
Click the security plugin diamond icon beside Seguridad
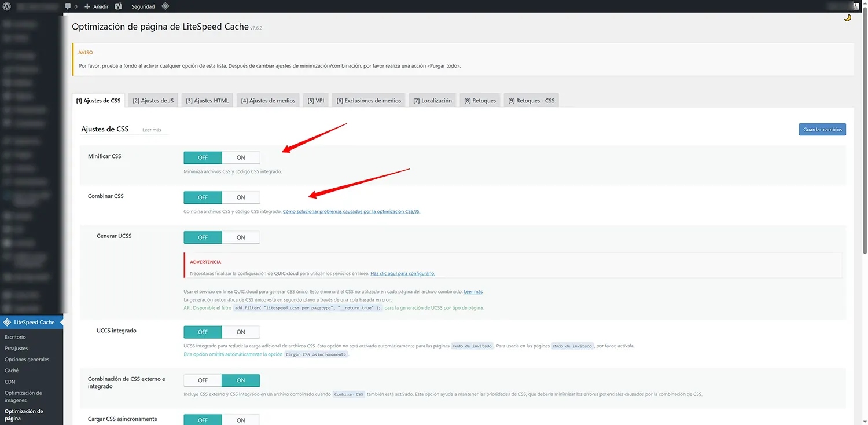[x=165, y=6]
